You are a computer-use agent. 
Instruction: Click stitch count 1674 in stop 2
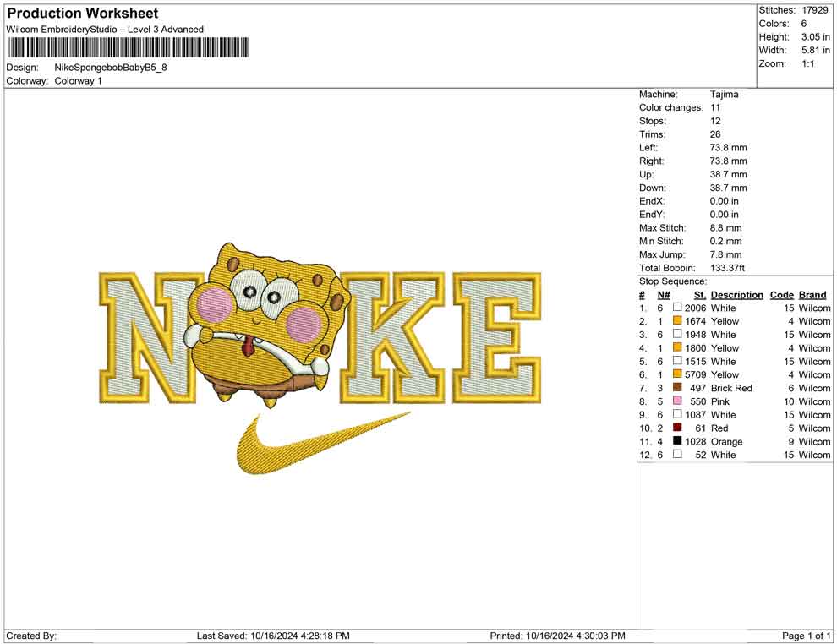click(695, 321)
